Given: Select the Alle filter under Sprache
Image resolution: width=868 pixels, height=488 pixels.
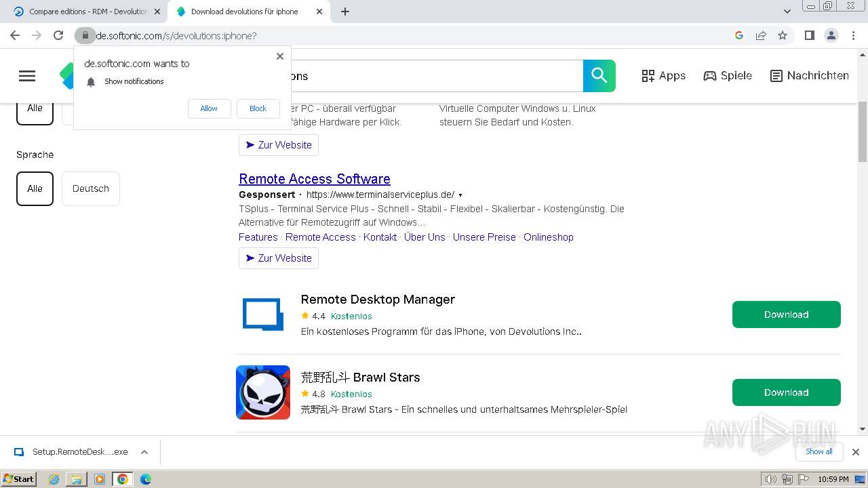Looking at the screenshot, I should pos(35,188).
